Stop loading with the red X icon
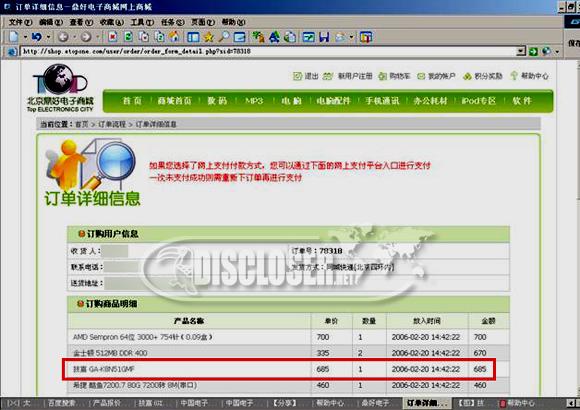Screen dimensions: 580x410 click(113, 37)
